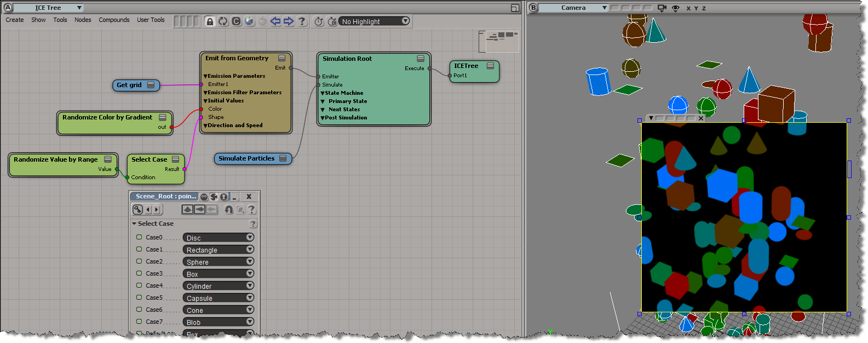Viewport: 868px width, 343px height.
Task: Collapse the Select Case section
Action: pyautogui.click(x=134, y=224)
